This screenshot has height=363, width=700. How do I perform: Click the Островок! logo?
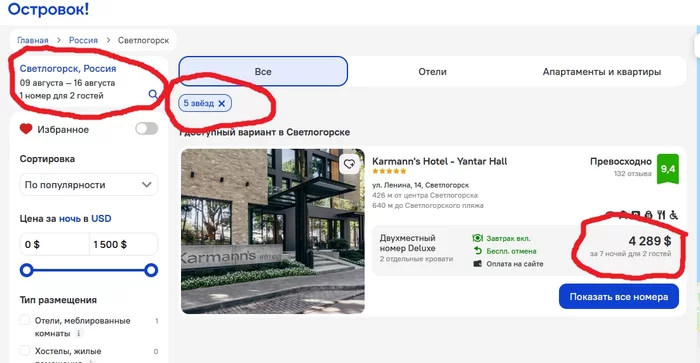pos(48,8)
